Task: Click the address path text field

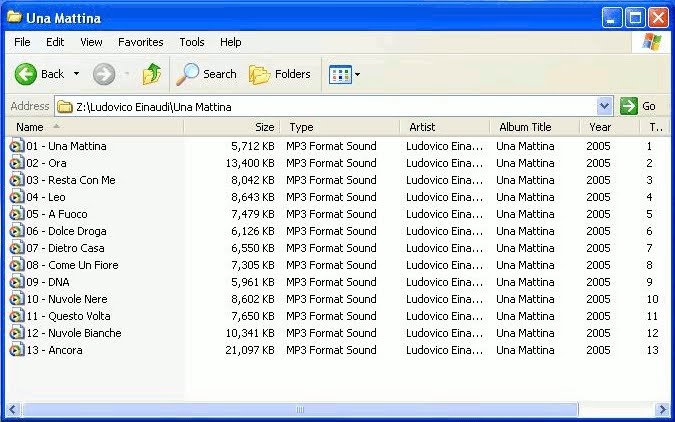Action: (x=326, y=106)
